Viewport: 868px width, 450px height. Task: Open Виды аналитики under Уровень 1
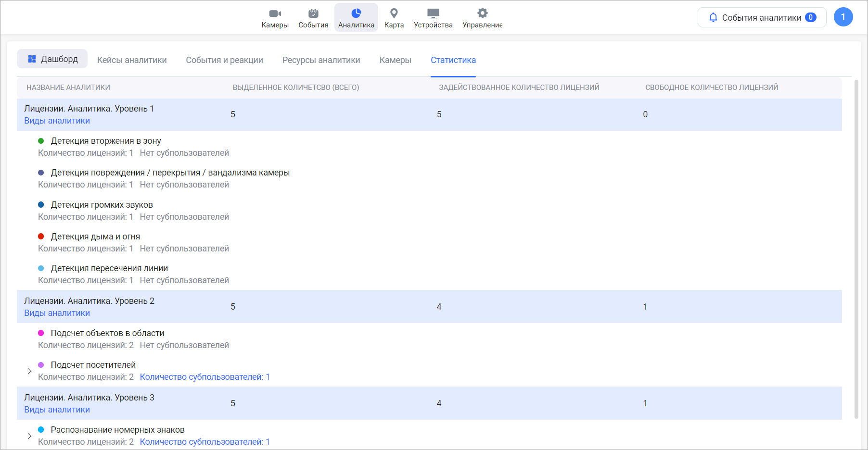[57, 121]
